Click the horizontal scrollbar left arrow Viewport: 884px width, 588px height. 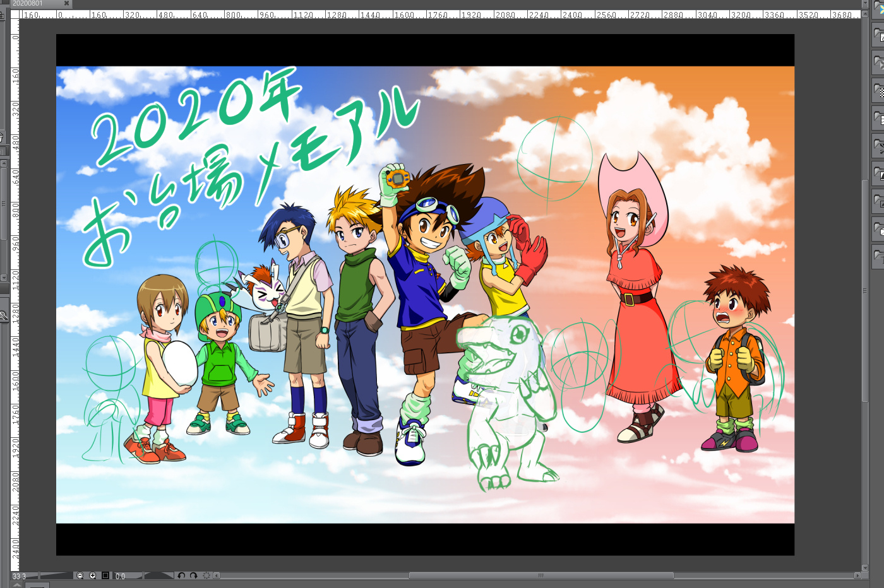[x=217, y=575]
